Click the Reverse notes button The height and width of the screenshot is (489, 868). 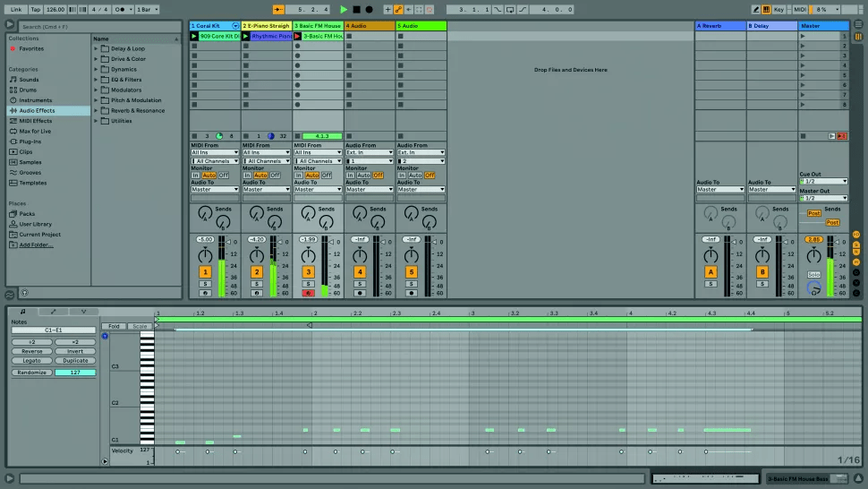click(x=32, y=352)
